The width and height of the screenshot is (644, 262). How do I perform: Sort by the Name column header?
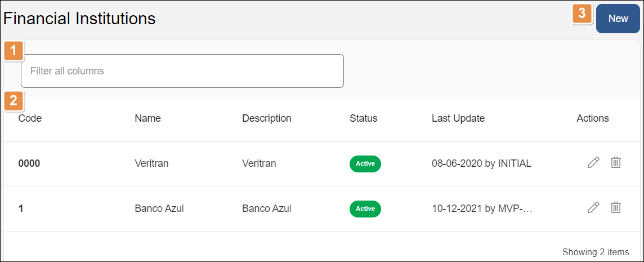click(x=147, y=118)
